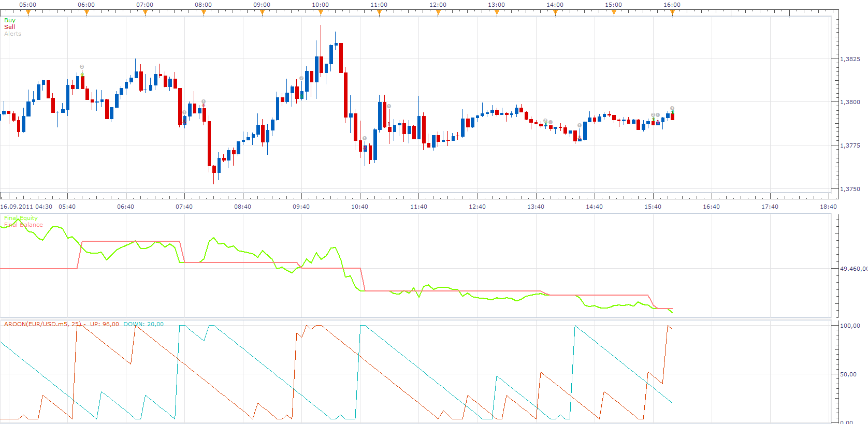Viewport: 868px width, 424px height.
Task: Click the Final Equity legend label
Action: point(21,218)
